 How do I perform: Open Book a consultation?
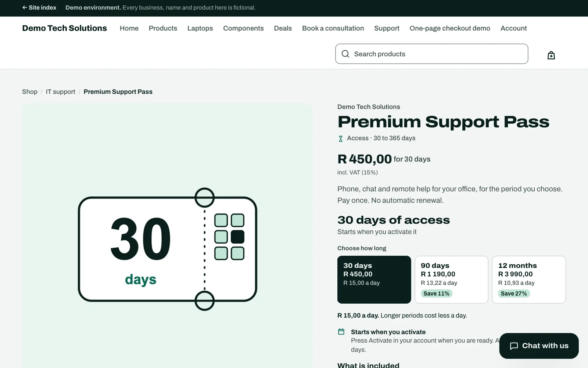[333, 28]
